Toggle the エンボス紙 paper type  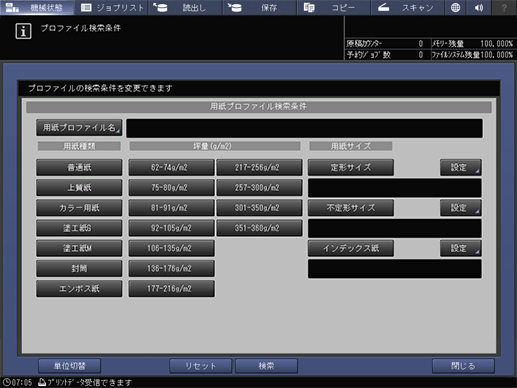[79, 289]
